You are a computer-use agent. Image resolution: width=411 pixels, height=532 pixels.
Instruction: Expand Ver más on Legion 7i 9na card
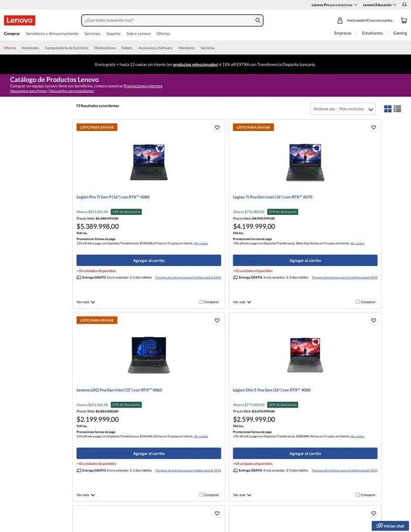(x=242, y=302)
